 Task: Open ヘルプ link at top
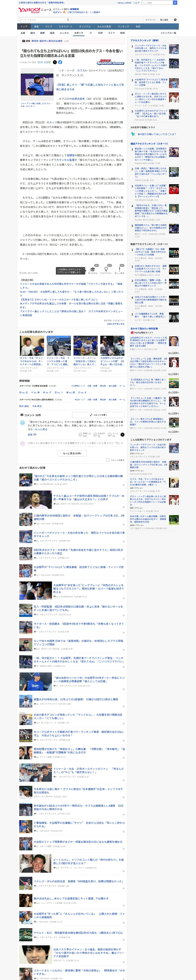tap(136, 3)
